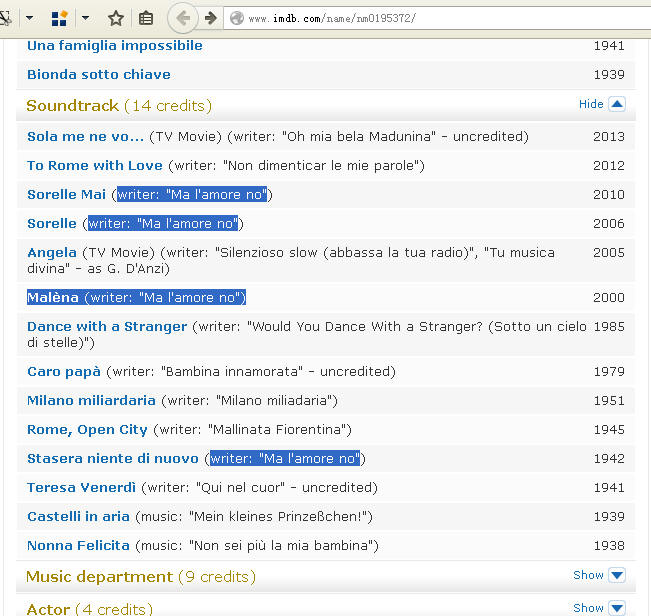
Task: Click year 1985 in Dance with a Stranger row
Action: (609, 327)
